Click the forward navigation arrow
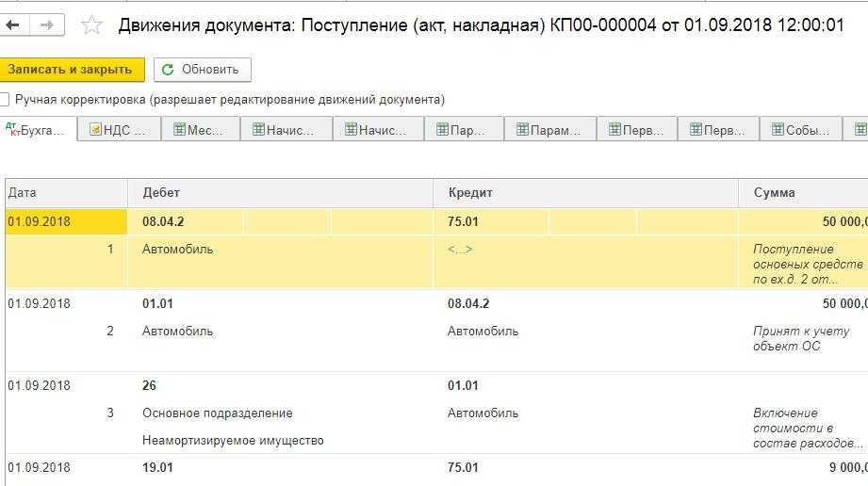This screenshot has width=868, height=486. [46, 25]
